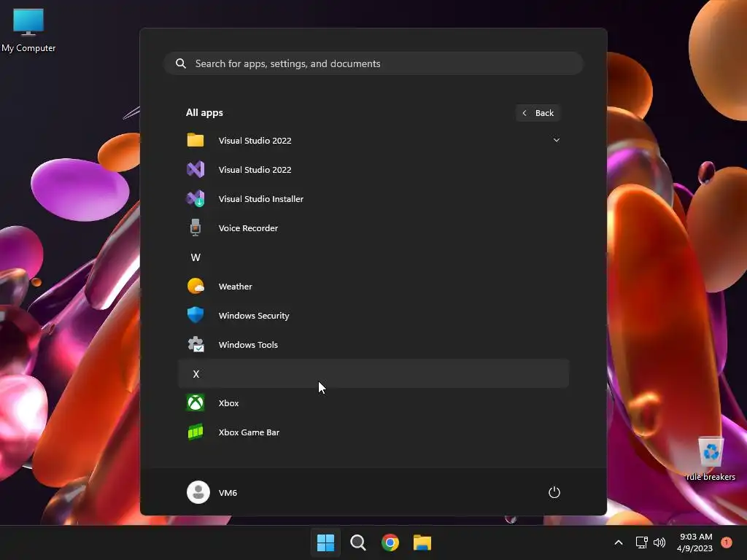The image size is (747, 560).
Task: Open Windows Tools gear icon
Action: (x=196, y=344)
